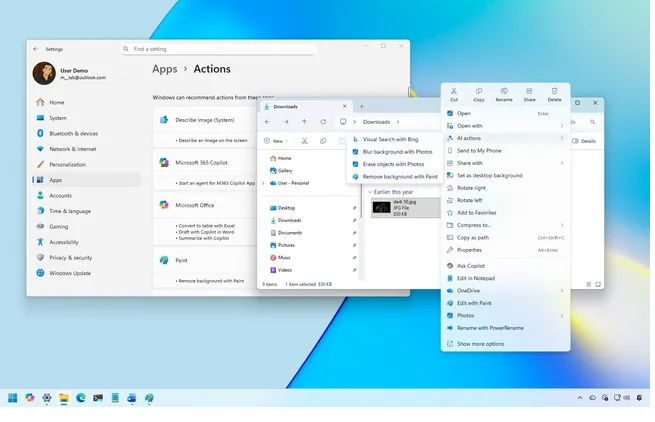Select Blur background with Photos

pos(394,152)
